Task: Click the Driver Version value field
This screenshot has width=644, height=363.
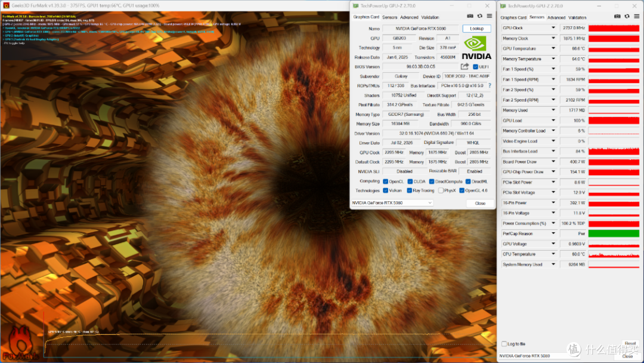Action: [436, 133]
